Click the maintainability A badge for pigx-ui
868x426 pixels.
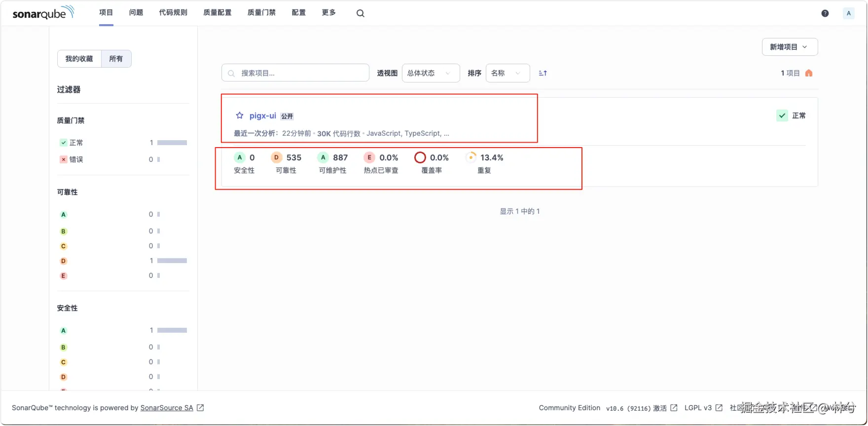click(323, 157)
